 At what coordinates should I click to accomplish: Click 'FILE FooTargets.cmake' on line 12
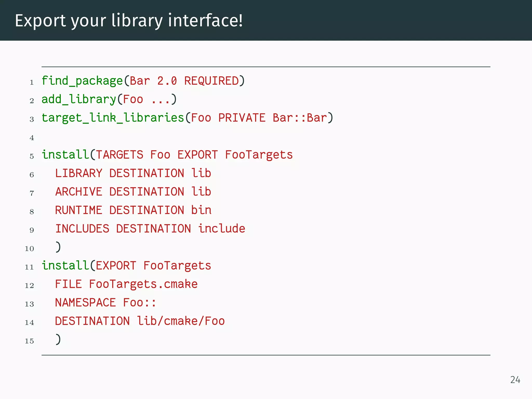(126, 284)
